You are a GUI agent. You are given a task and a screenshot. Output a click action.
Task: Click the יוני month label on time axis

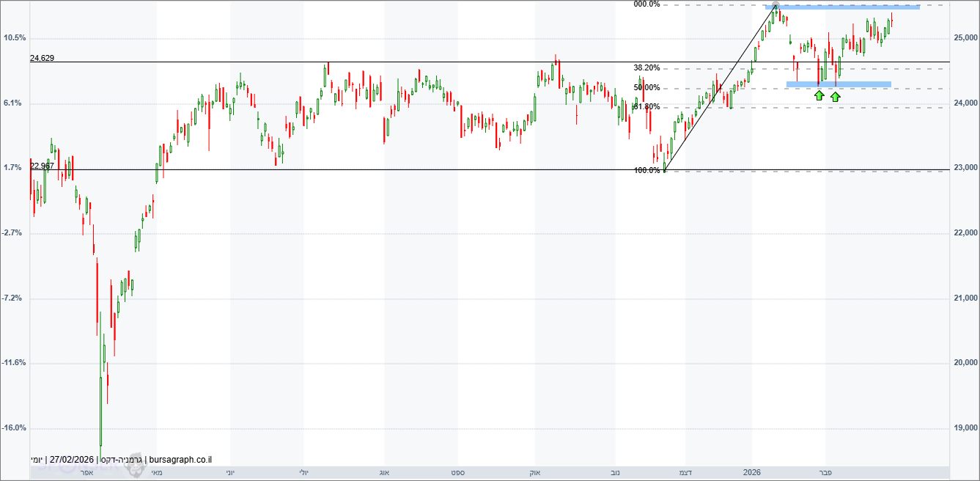point(232,473)
